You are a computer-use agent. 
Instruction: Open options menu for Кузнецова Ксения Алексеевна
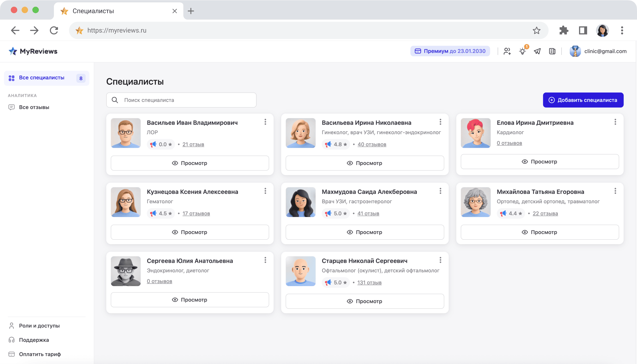point(265,191)
